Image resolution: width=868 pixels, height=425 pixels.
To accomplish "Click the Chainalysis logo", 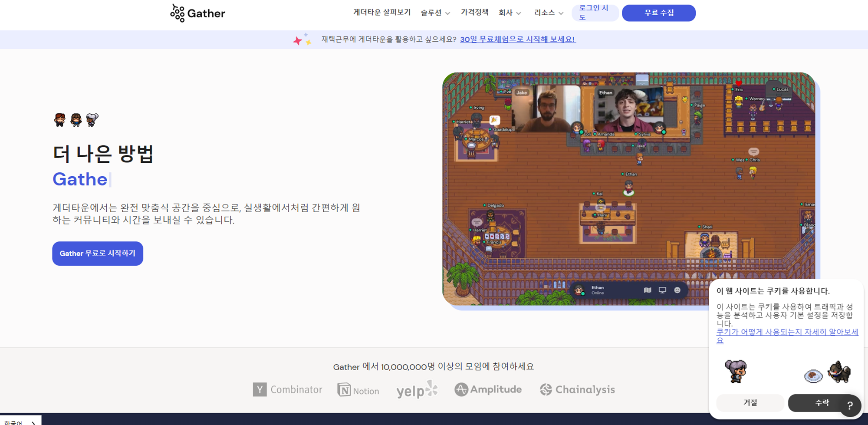I will click(577, 389).
